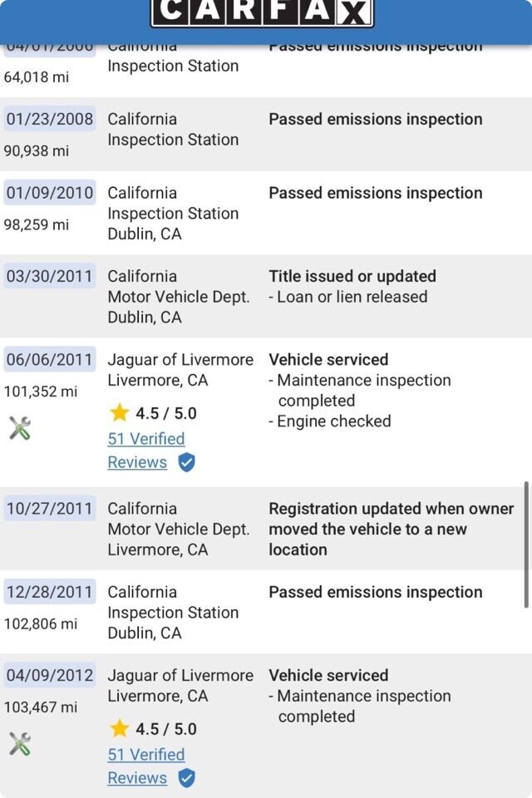Click wrench service icon under 103,467 mi
Viewport: 532px width, 798px height.
(20, 743)
